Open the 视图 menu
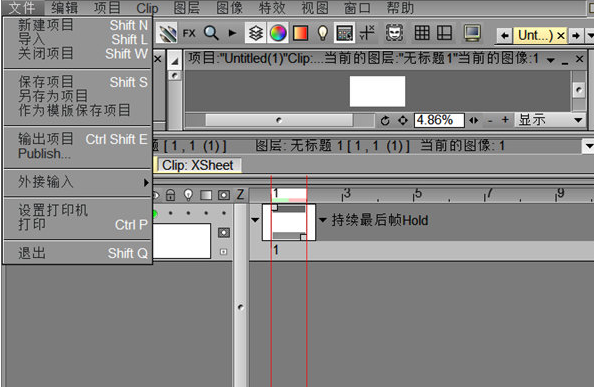The width and height of the screenshot is (594, 387). 315,8
